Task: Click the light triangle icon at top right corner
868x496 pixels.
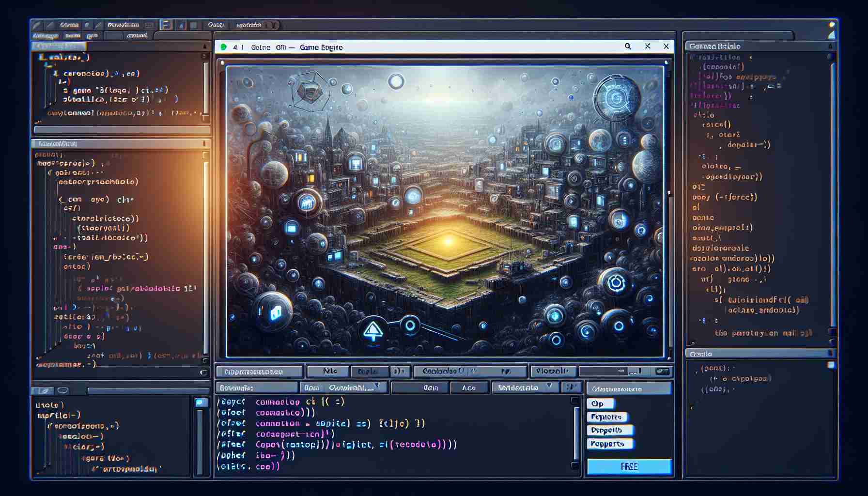Action: coord(832,35)
